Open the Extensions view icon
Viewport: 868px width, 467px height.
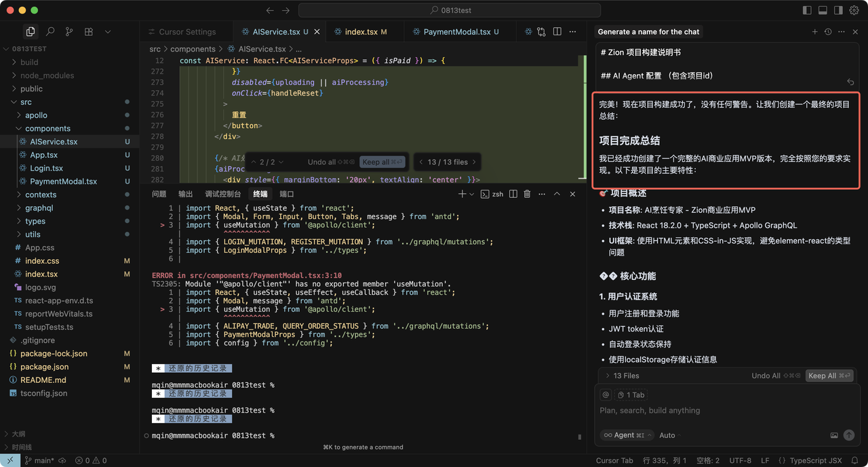tap(89, 31)
